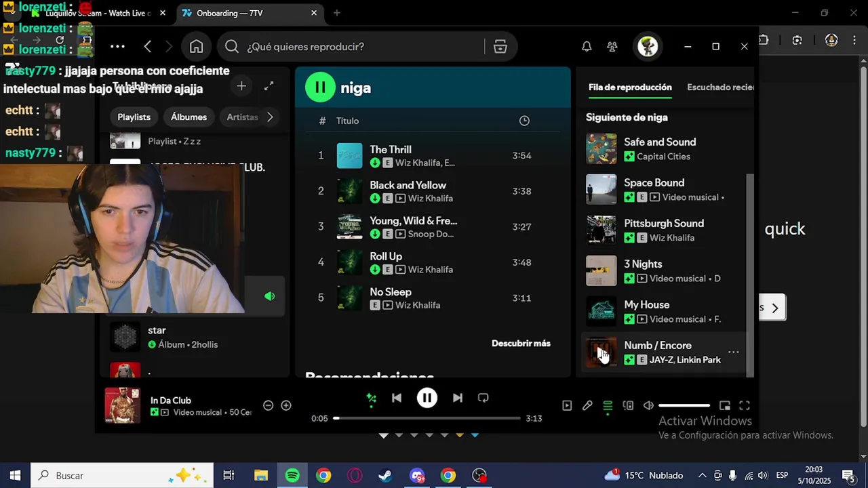Viewport: 868px width, 488px height.
Task: Click the Descubrir más link
Action: pos(521,344)
